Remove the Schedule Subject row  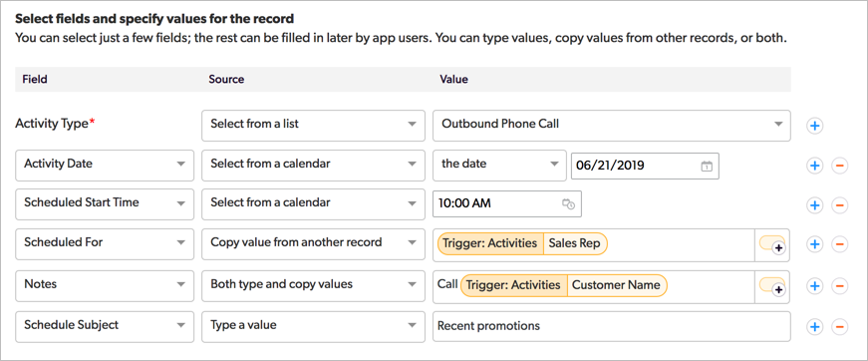pos(840,327)
